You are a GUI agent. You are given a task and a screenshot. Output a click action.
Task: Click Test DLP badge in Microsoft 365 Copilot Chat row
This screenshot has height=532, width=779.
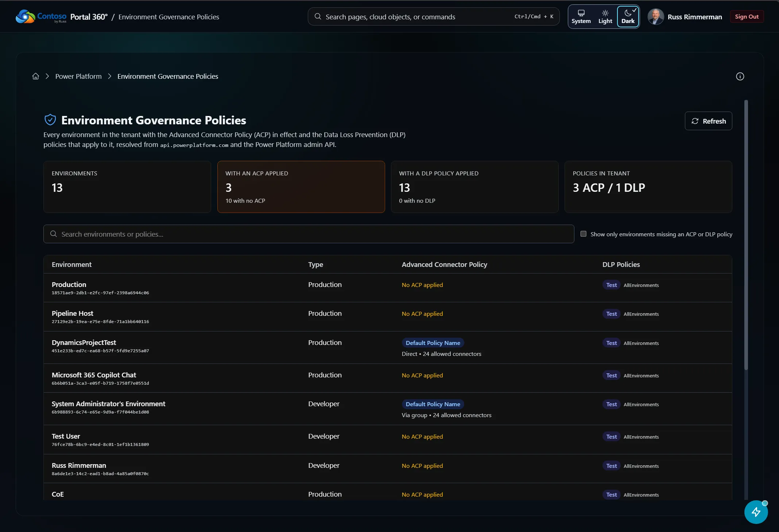pos(612,375)
